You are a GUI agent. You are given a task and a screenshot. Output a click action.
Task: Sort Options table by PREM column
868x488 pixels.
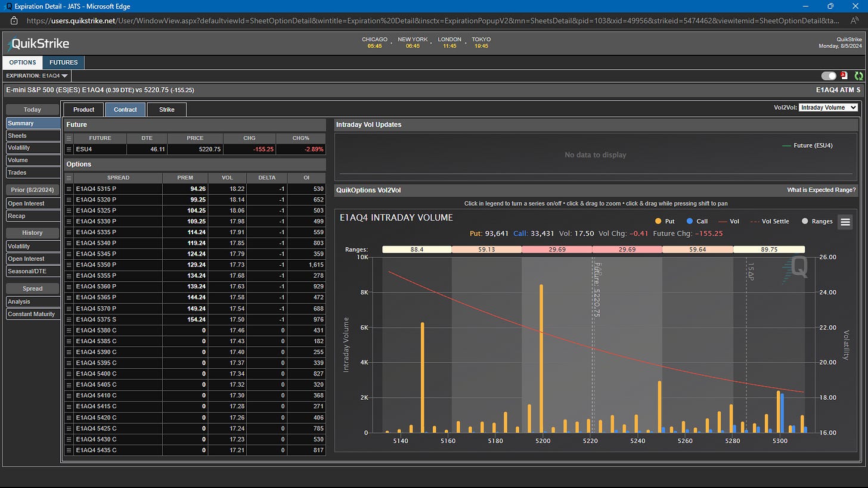185,178
